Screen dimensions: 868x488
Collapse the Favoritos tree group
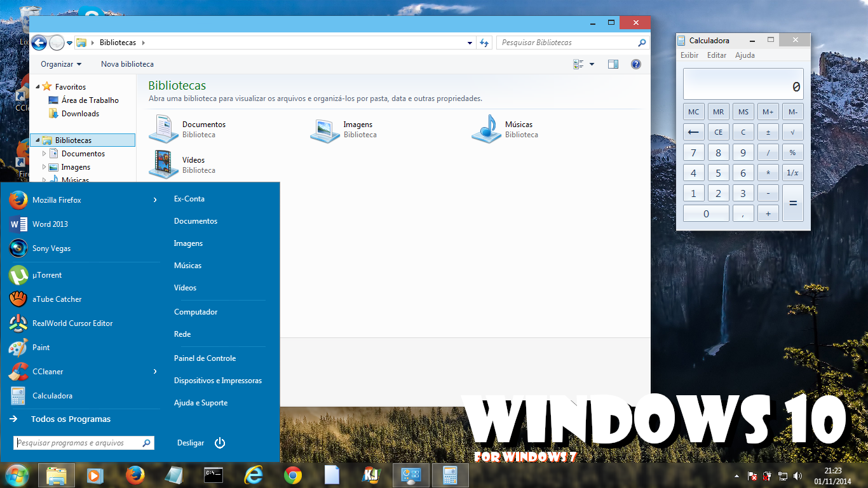click(x=37, y=87)
